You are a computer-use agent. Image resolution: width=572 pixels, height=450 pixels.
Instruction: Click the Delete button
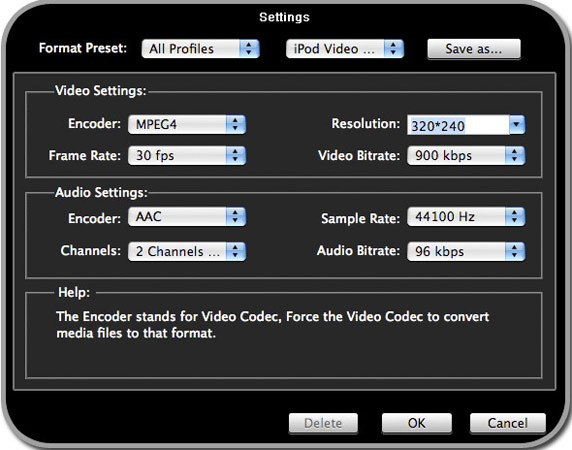(x=323, y=423)
